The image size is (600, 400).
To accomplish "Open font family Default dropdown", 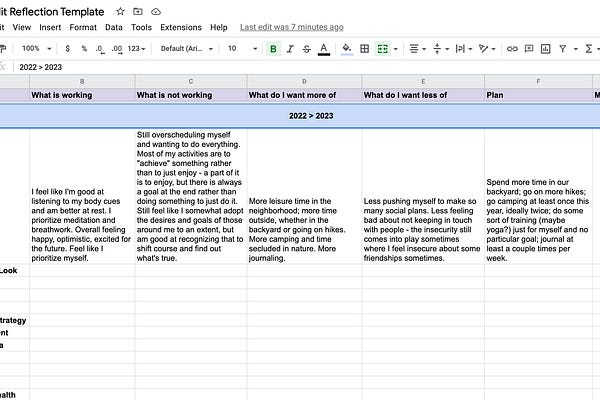I will coord(187,49).
